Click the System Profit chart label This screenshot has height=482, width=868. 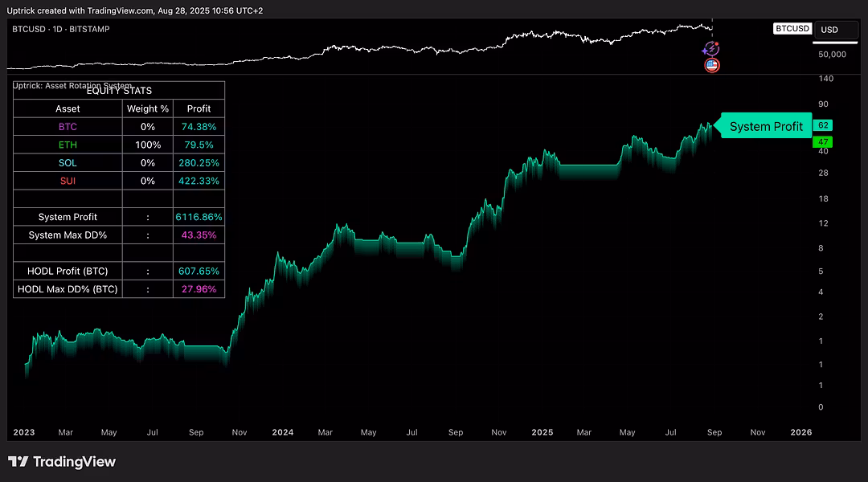[x=765, y=126]
